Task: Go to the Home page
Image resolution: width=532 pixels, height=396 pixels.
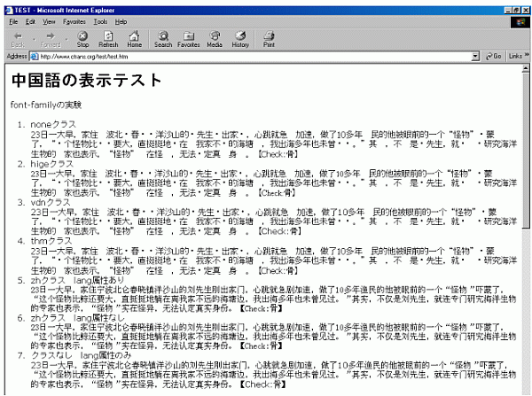Action: pos(135,39)
